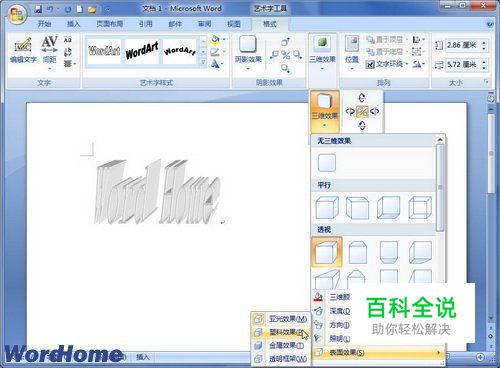This screenshot has width=500, height=368.
Task: Switch to 插入 ribbon tab
Action: [73, 24]
